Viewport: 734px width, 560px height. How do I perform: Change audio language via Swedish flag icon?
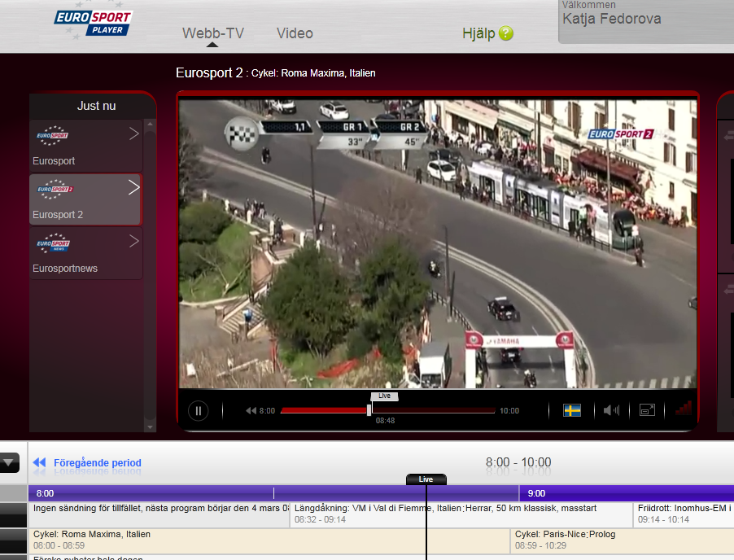point(571,410)
